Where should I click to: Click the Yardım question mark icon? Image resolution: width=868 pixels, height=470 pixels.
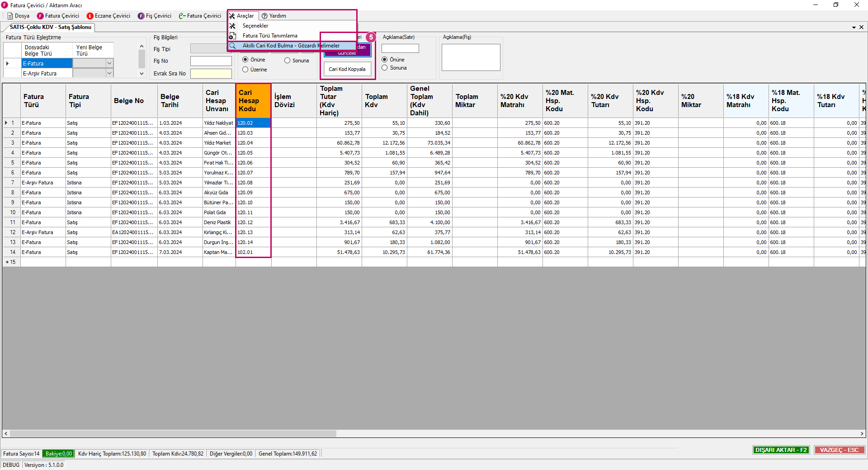[x=265, y=16]
